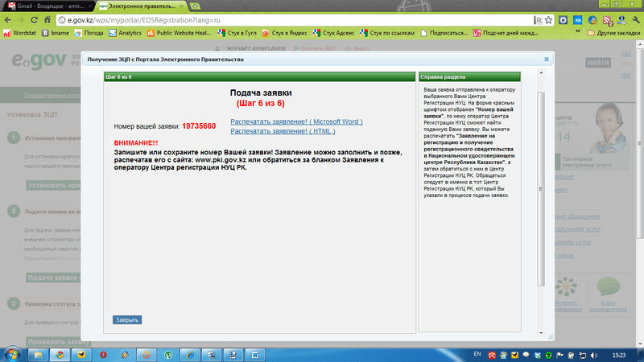Print application as HTML link
The width and height of the screenshot is (644, 362).
point(283,131)
